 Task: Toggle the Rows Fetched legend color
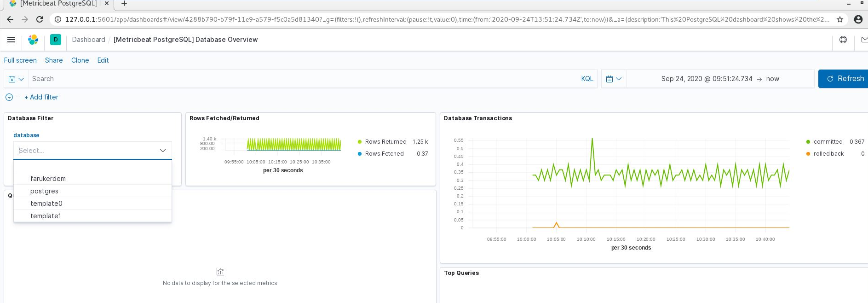pyautogui.click(x=360, y=154)
